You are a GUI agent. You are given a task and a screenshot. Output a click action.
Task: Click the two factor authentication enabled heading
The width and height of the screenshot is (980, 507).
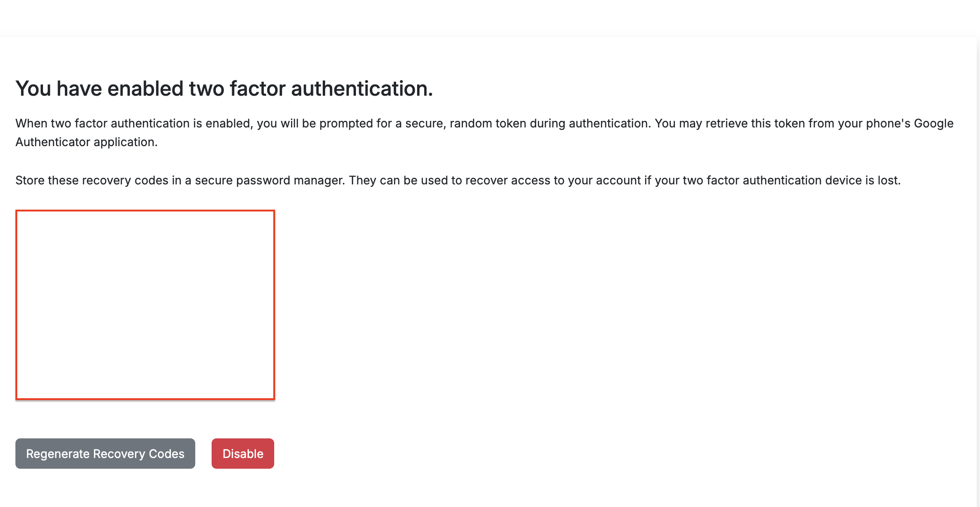[x=224, y=89]
